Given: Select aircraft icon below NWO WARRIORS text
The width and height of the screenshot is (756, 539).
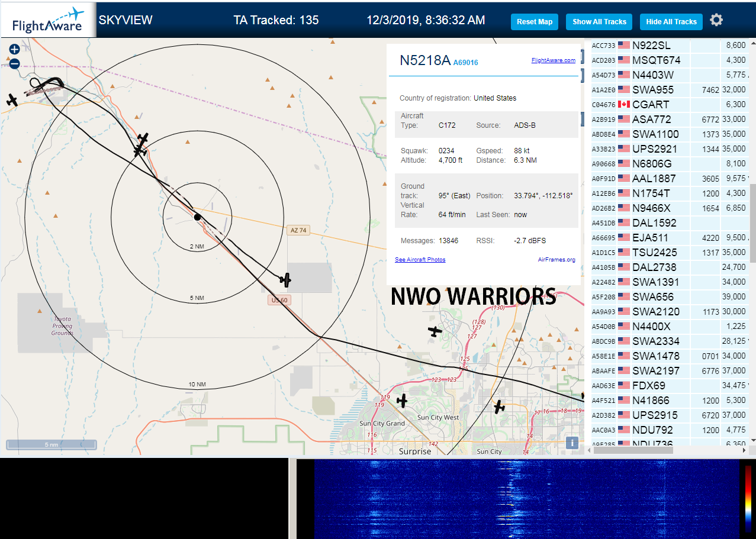Looking at the screenshot, I should (435, 331).
